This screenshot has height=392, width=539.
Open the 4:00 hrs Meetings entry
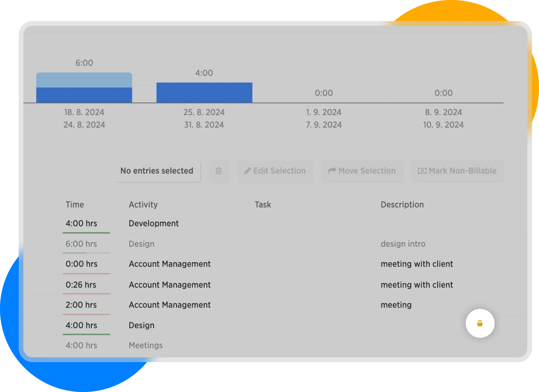coord(145,346)
